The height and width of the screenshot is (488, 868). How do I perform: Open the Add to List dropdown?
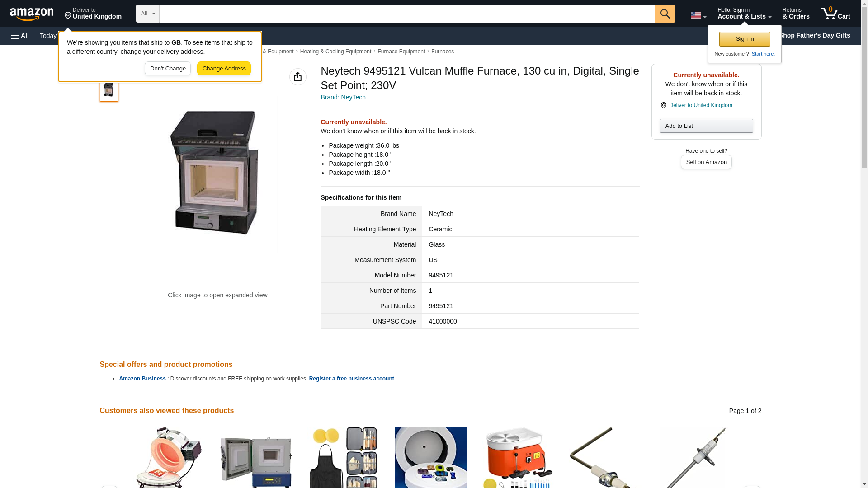(706, 126)
